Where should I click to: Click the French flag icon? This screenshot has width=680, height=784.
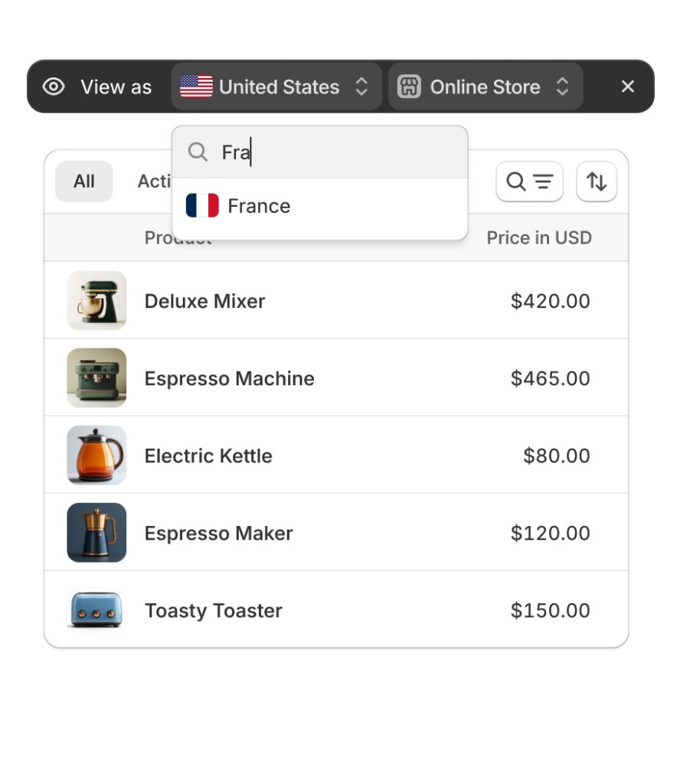point(202,205)
